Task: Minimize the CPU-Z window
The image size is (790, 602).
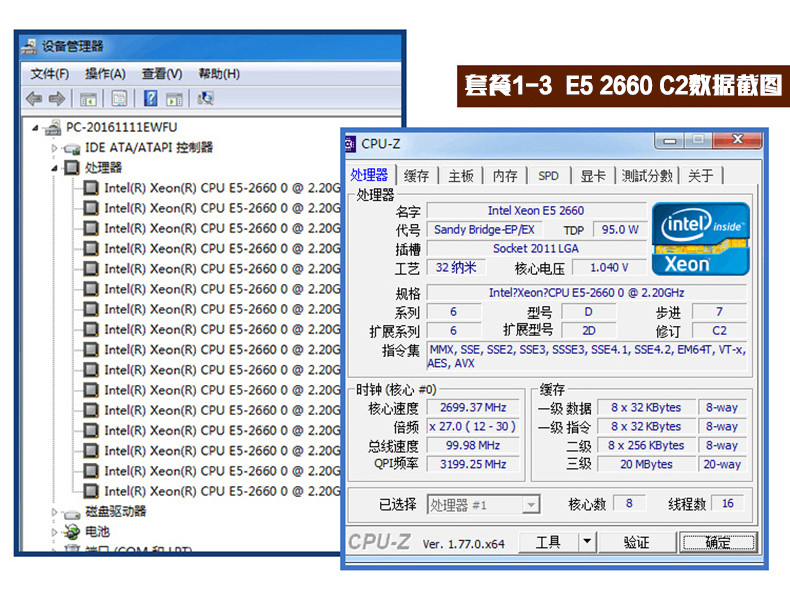Action: click(670, 141)
